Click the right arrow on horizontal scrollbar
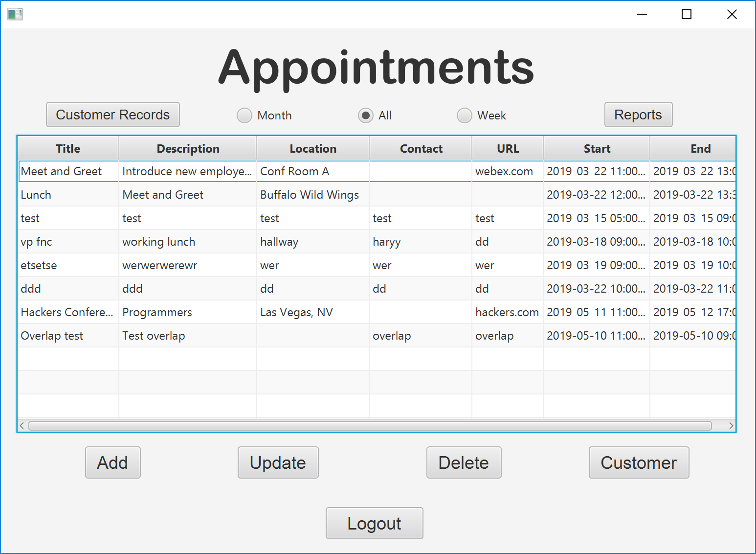The image size is (756, 554). (731, 425)
